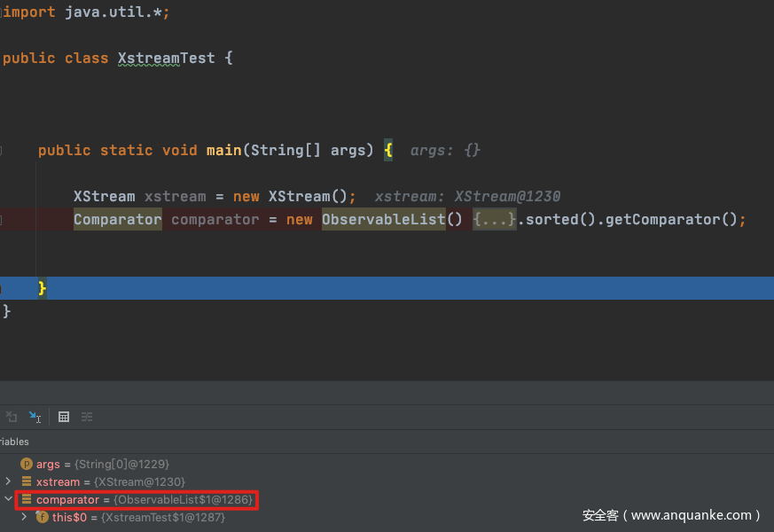
Task: Click the getComparator() method call
Action: pyautogui.click(x=669, y=220)
